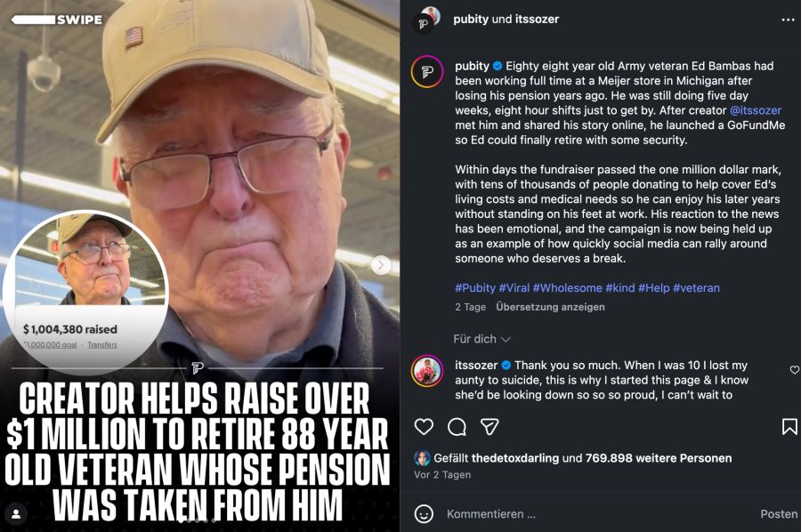801x532 pixels.
Task: Expand the 'Für dich' comment sorting dropdown
Action: [x=481, y=339]
